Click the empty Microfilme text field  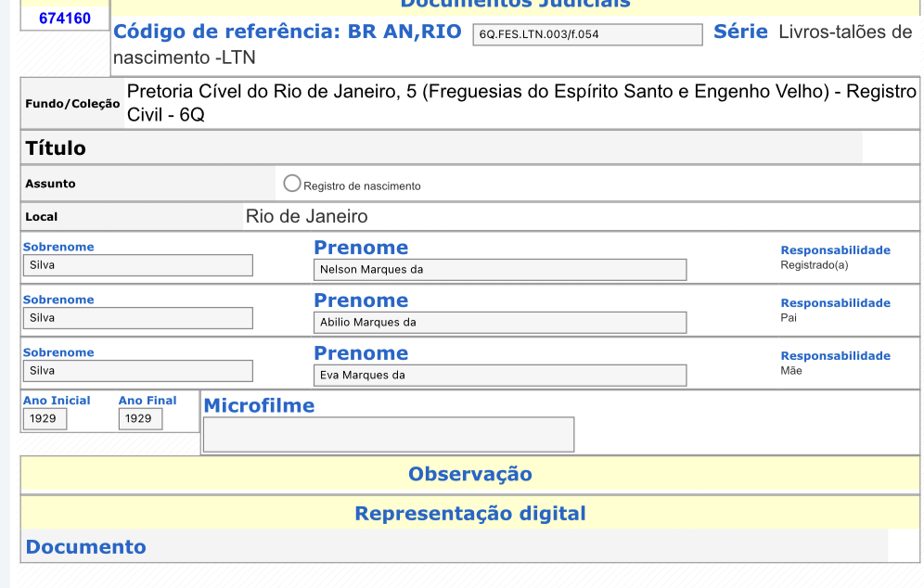pos(388,434)
